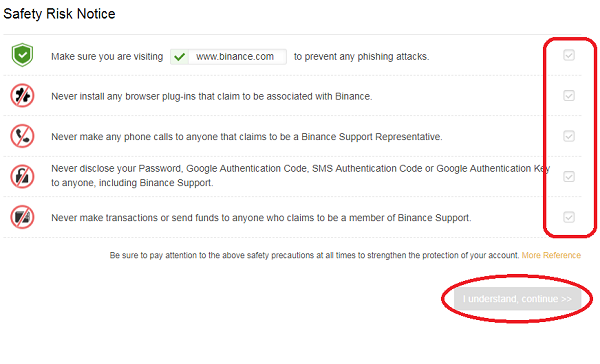Image resolution: width=600 pixels, height=364 pixels.
Task: Click the 'Never disclose your Password' text
Action: [x=300, y=176]
